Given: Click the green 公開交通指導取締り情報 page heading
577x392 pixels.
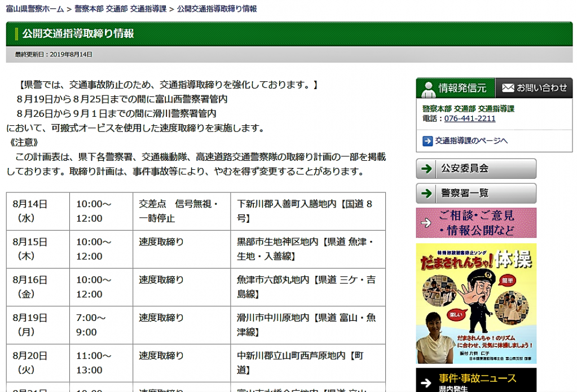Looking at the screenshot, I should tap(78, 34).
